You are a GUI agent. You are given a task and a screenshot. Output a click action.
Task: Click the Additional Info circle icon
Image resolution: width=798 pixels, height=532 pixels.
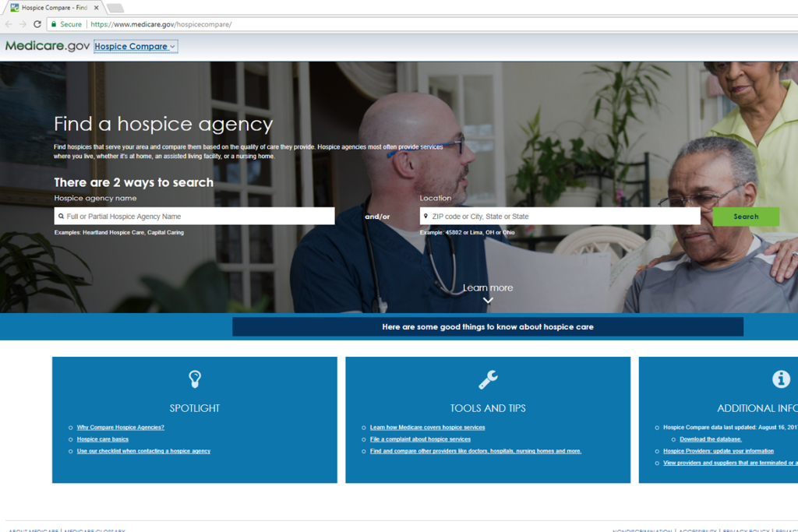point(781,379)
